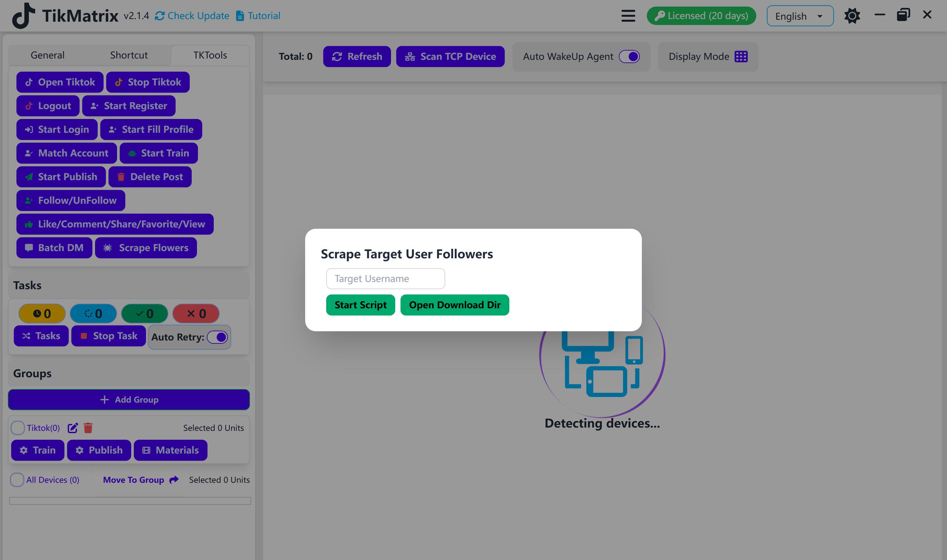
Task: Open the hamburger menu icon
Action: click(628, 16)
